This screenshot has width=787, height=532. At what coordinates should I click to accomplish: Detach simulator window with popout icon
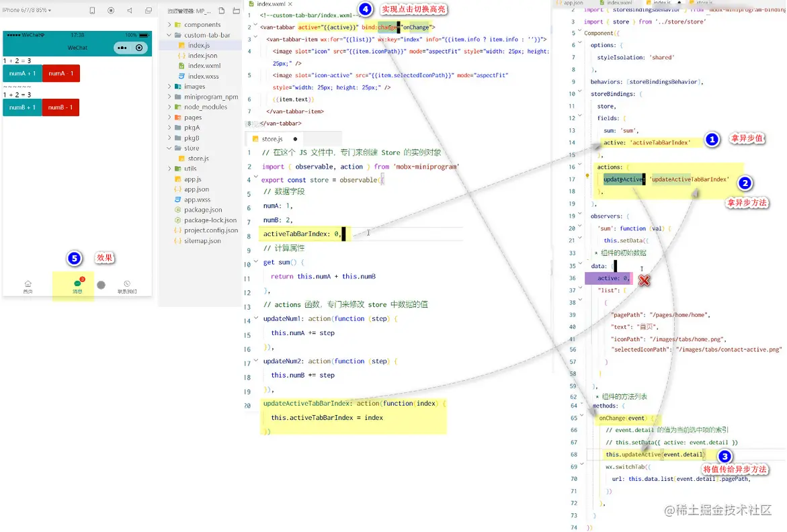[x=148, y=11]
